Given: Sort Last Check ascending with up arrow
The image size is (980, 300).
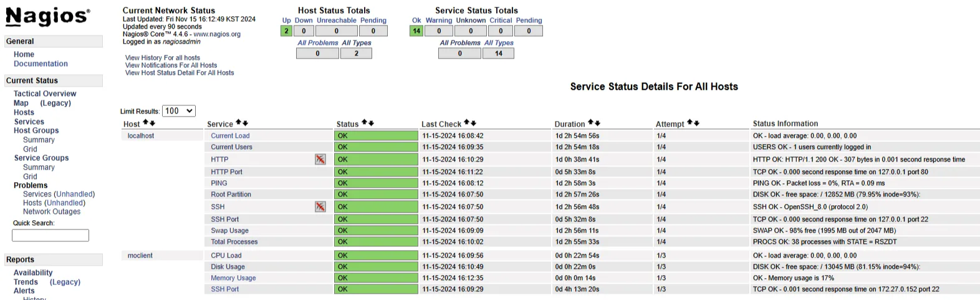Looking at the screenshot, I should 466,123.
